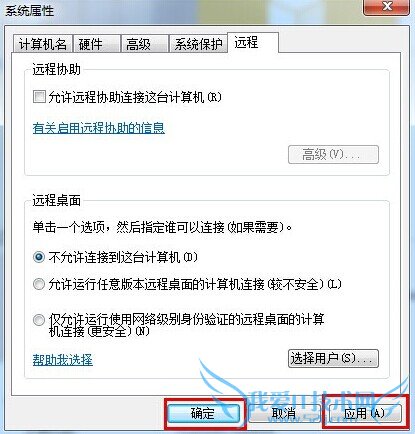Select the 系统保护 tab
This screenshot has width=415, height=434.
click(x=198, y=44)
